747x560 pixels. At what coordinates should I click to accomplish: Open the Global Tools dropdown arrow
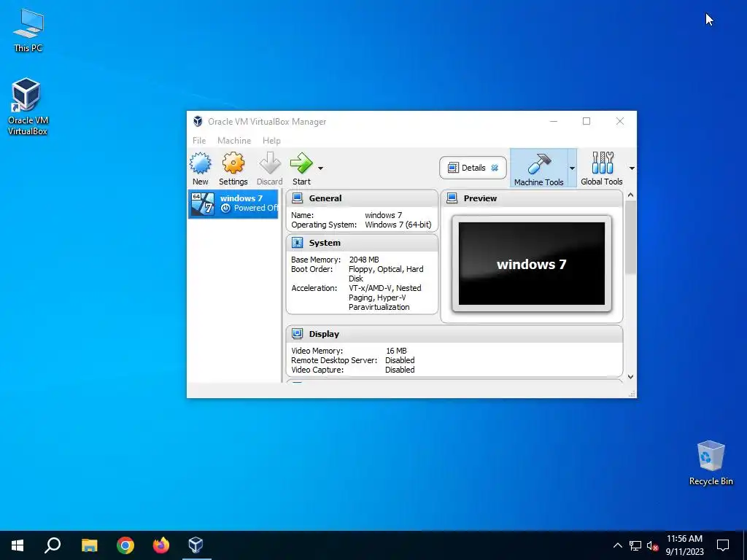click(x=632, y=168)
